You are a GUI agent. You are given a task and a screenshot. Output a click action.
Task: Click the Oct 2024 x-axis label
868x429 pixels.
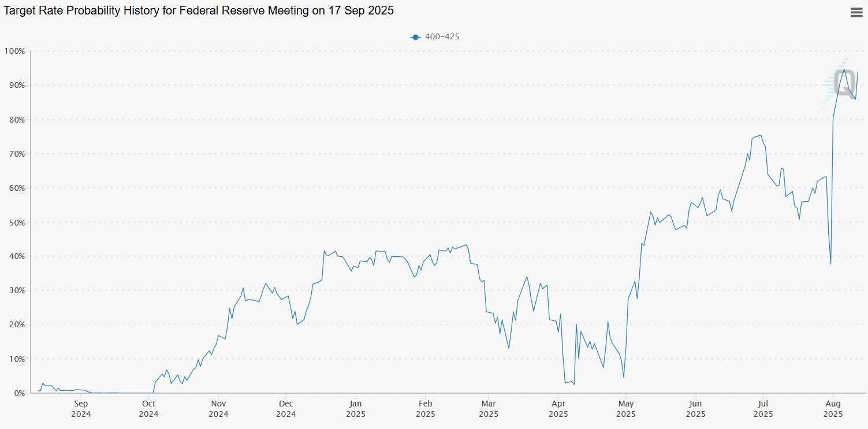coord(148,409)
